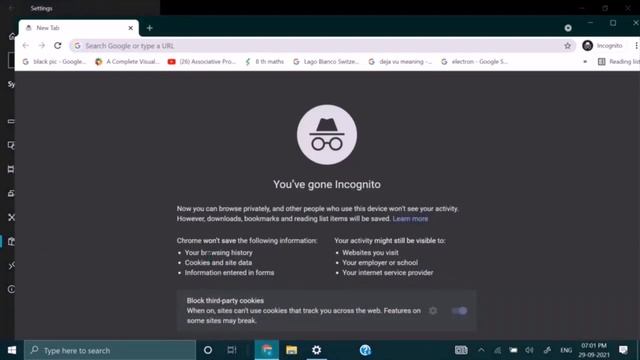Expand the bookmarks overflow arrow
The width and height of the screenshot is (640, 360).
[585, 62]
